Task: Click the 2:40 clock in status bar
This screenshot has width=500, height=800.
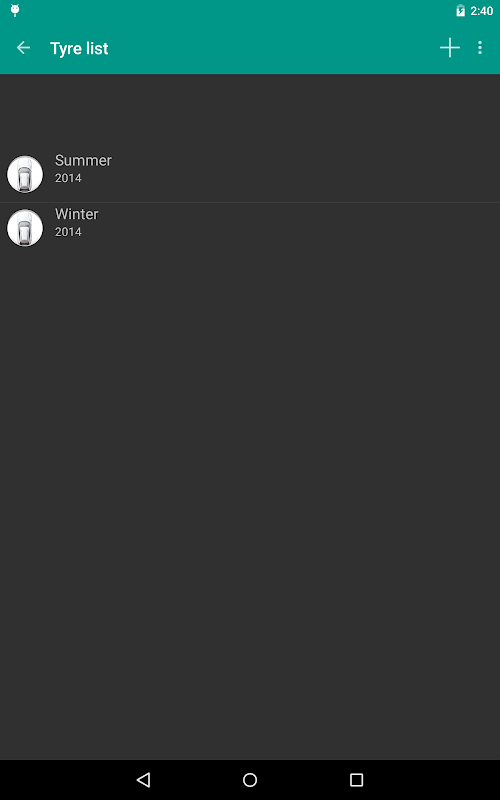Action: point(482,11)
